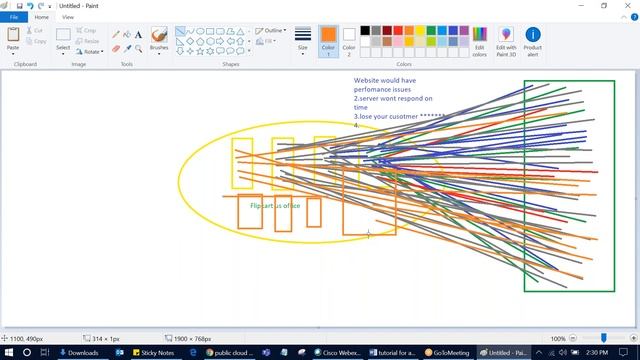Redo the last undone action

pos(41,6)
